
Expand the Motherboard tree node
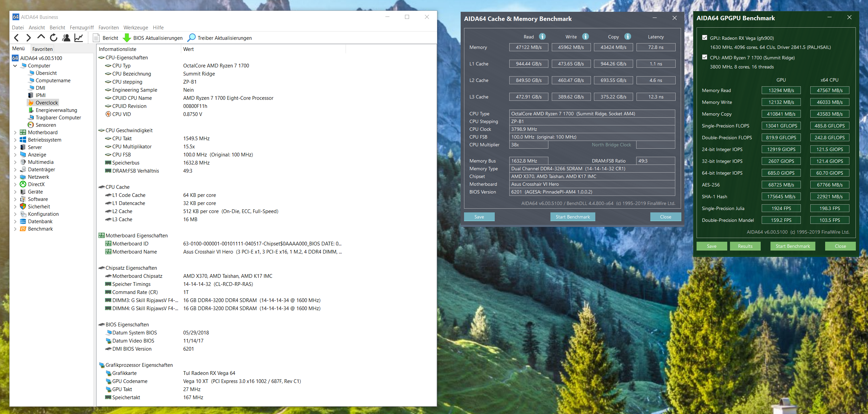coord(15,132)
